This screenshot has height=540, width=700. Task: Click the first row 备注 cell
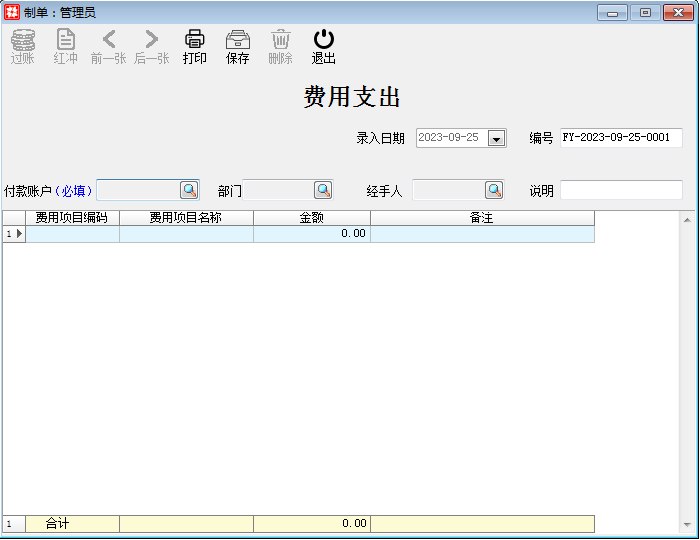[482, 233]
